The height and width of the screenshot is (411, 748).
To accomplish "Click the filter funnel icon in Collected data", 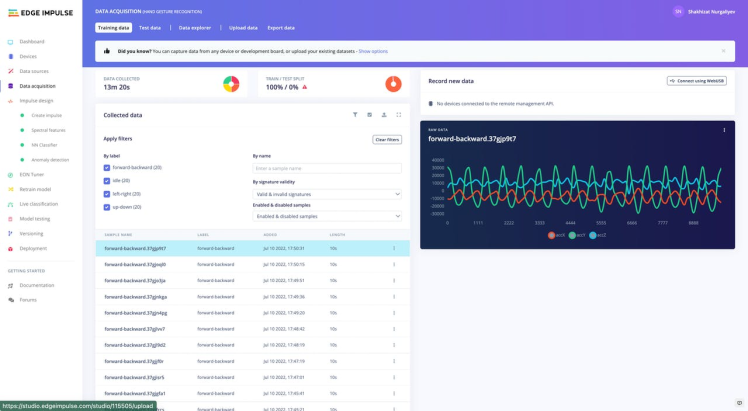I will click(355, 115).
